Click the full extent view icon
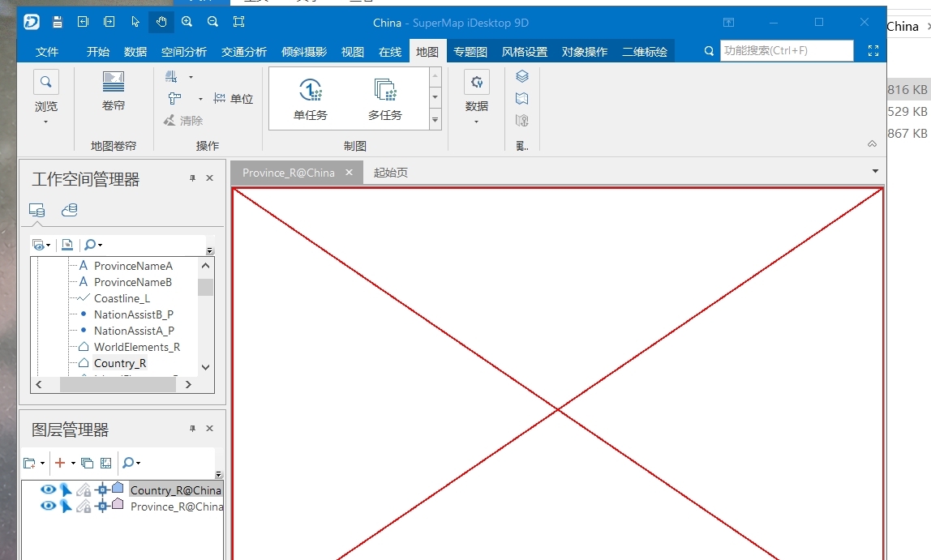931x560 pixels. click(x=238, y=22)
